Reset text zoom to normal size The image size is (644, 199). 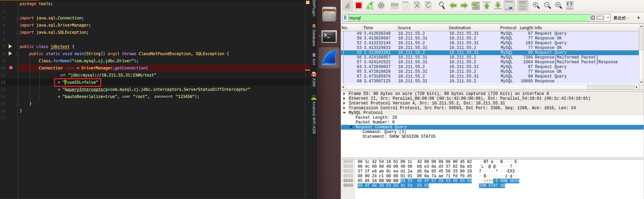(559, 5)
